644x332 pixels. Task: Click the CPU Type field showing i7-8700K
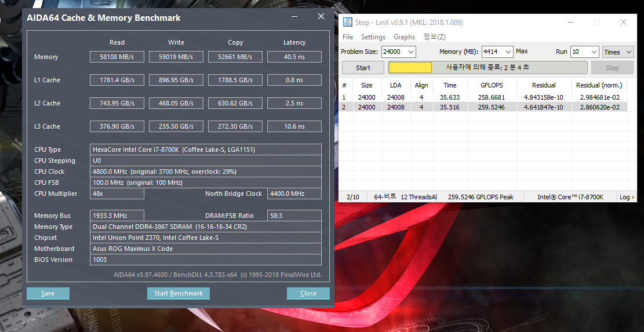pos(206,149)
